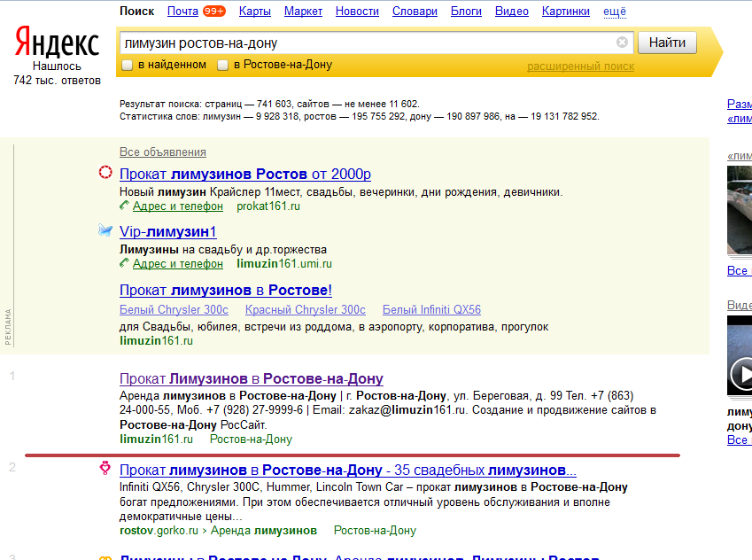
Task: Switch to the Маркет tab
Action: tap(303, 11)
